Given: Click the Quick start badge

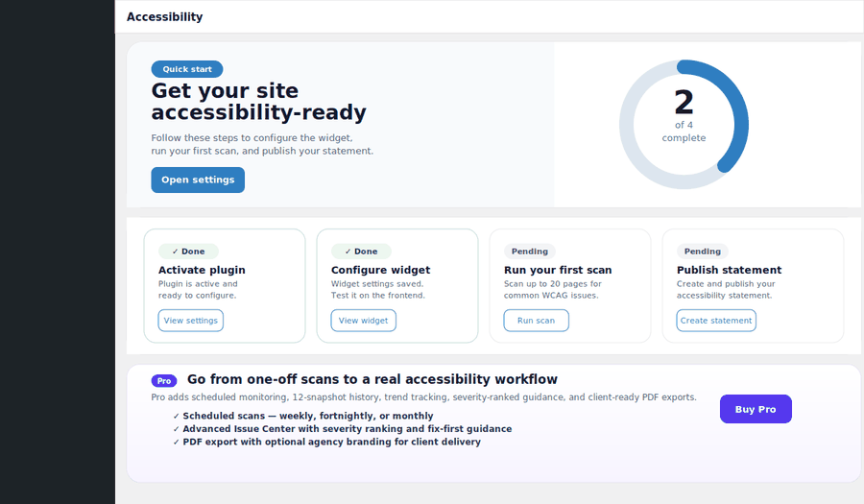Looking at the screenshot, I should pyautogui.click(x=187, y=69).
